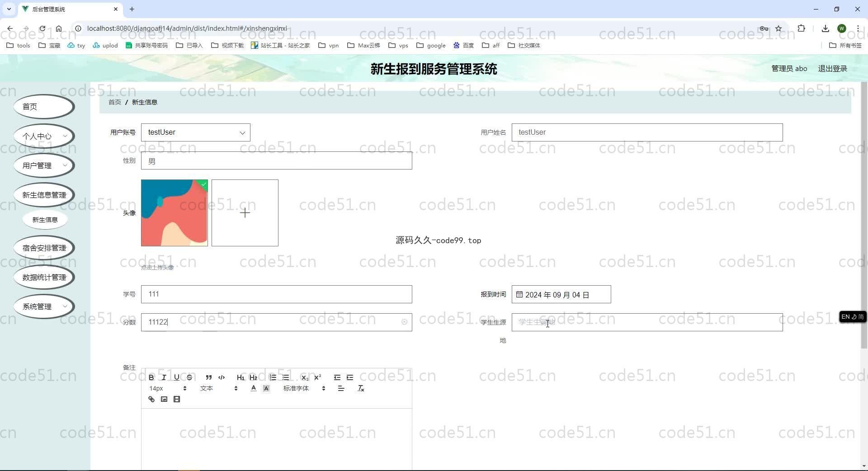Insert a blockquote in the editor
Viewport: 868px width, 471px height.
tap(208, 377)
